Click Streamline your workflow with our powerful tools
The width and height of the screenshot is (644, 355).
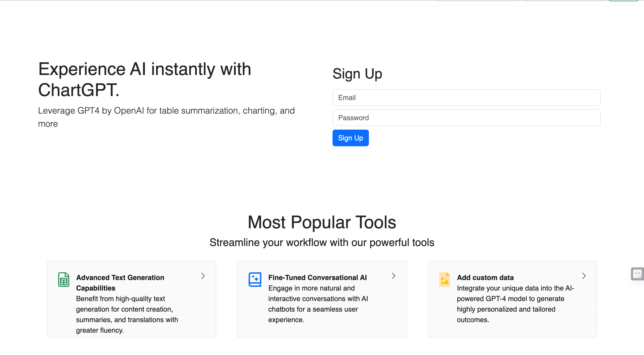coord(322,243)
